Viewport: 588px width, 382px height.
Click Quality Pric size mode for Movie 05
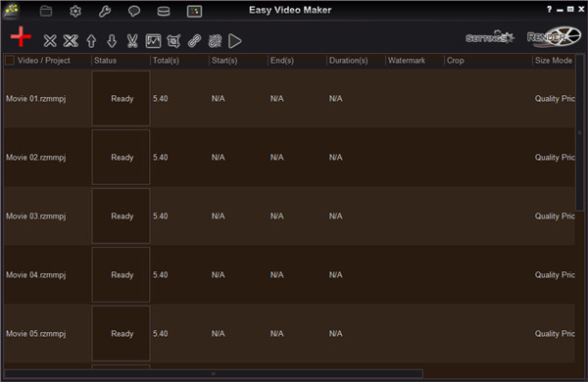(555, 334)
